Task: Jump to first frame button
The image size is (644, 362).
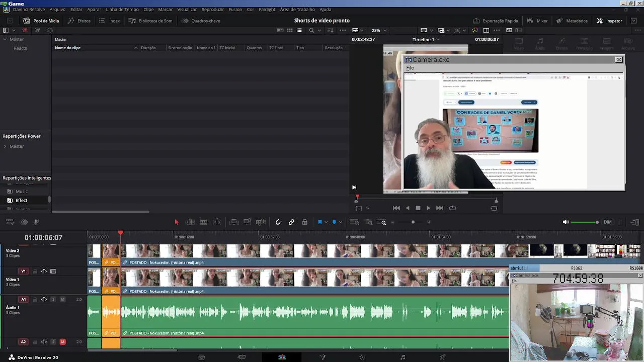Action: pos(396,208)
